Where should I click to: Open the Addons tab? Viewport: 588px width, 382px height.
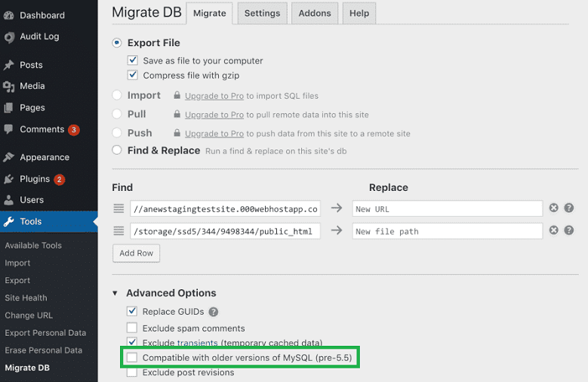point(315,13)
